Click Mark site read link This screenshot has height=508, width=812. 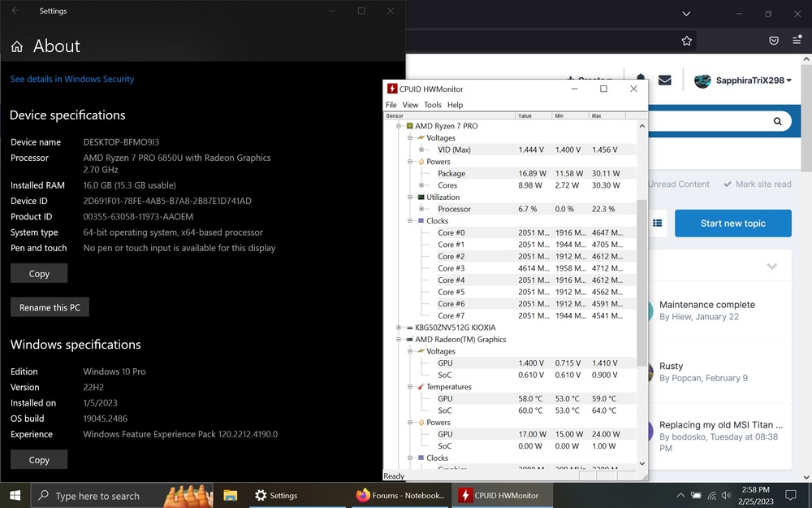point(758,184)
